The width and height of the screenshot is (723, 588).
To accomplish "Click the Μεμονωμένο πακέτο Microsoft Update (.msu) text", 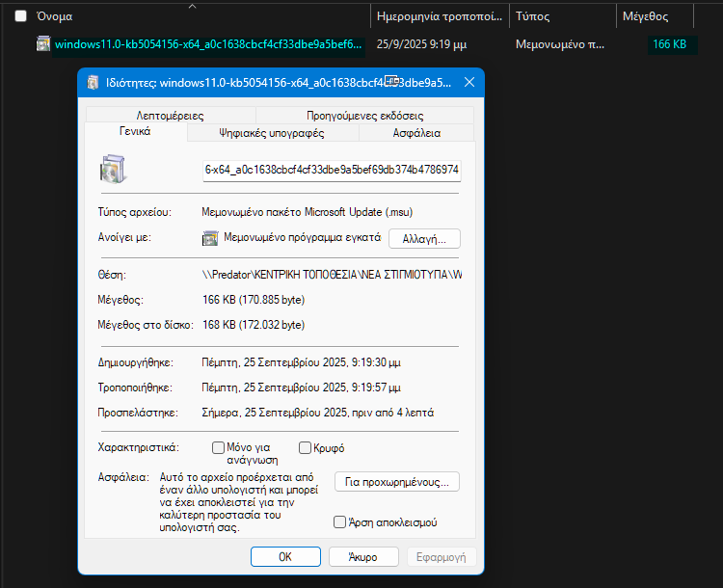I will click(x=308, y=212).
